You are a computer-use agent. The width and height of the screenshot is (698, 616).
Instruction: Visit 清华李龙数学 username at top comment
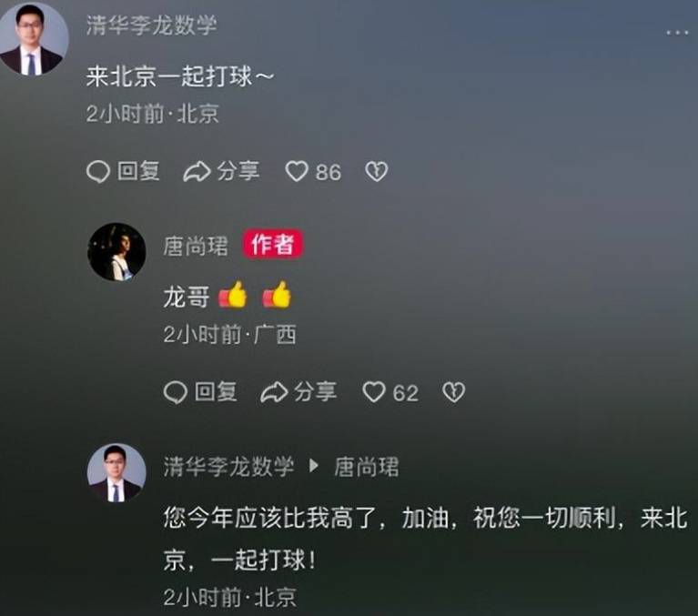tap(151, 25)
